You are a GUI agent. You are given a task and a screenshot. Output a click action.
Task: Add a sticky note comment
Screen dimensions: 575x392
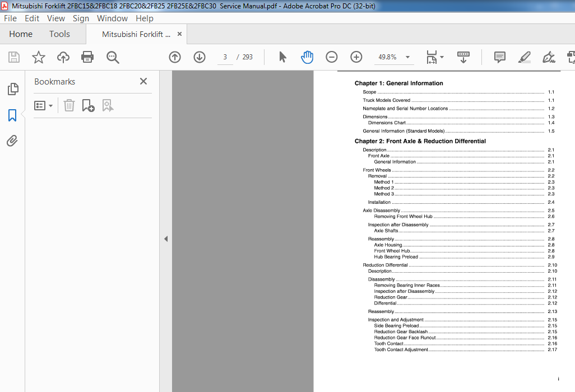[499, 57]
